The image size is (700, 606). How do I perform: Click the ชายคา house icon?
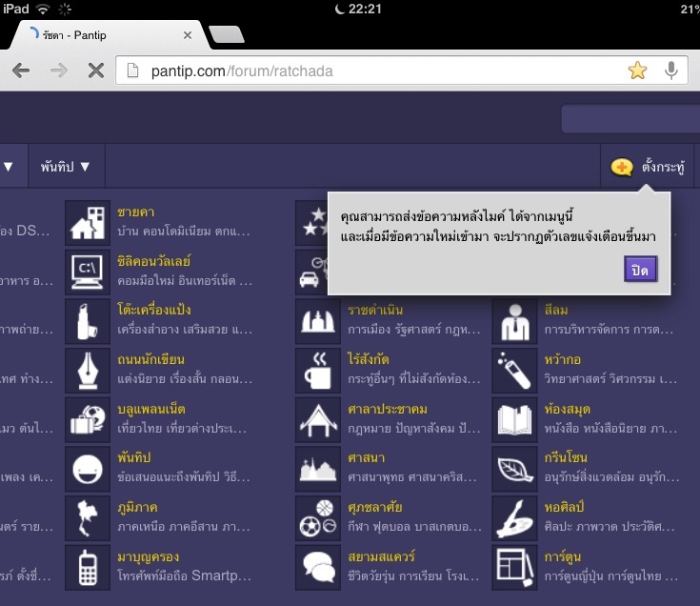pos(88,223)
